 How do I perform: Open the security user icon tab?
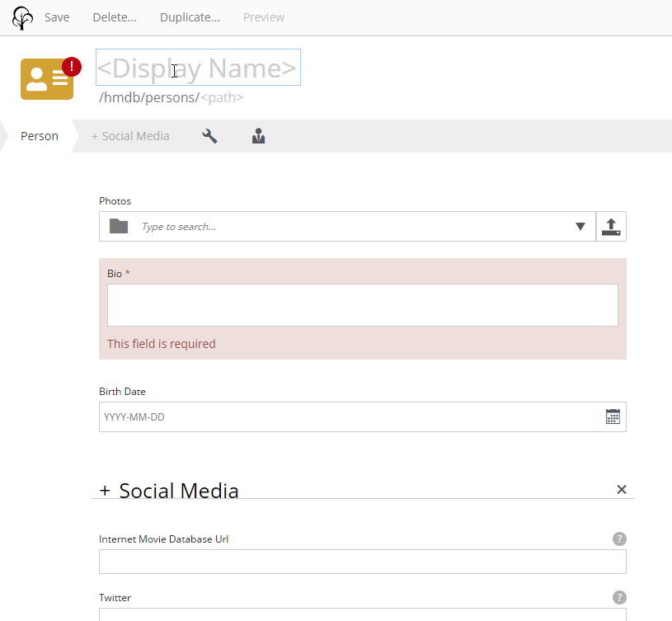[x=258, y=136]
